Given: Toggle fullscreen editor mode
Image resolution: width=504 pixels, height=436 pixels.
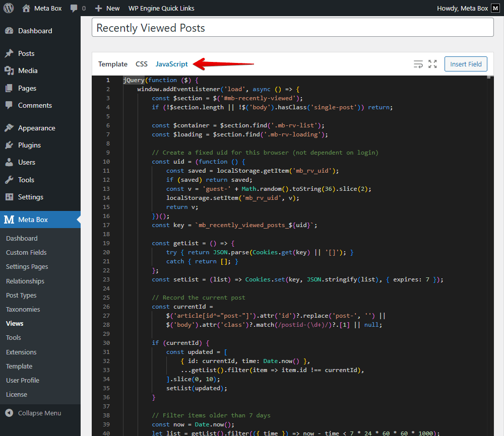Looking at the screenshot, I should (432, 64).
